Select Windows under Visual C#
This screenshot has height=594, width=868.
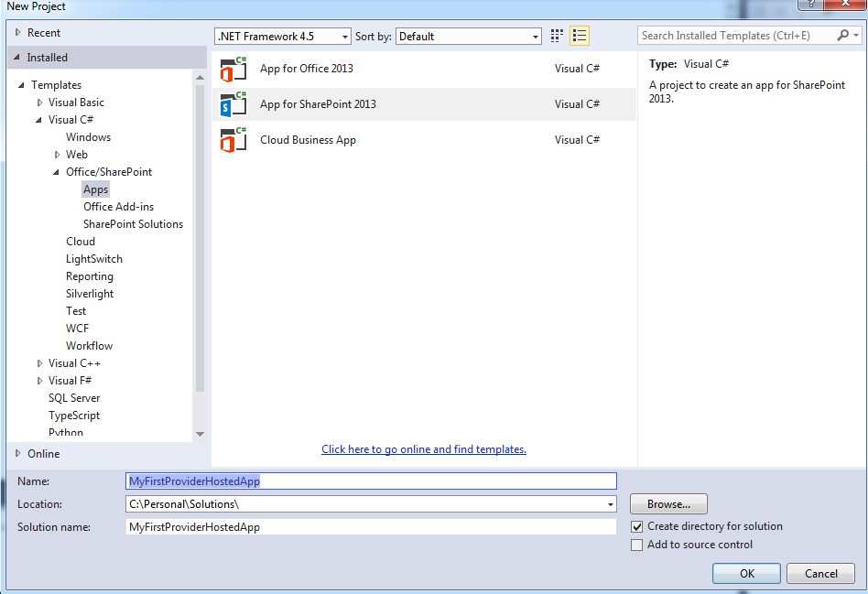(x=88, y=137)
